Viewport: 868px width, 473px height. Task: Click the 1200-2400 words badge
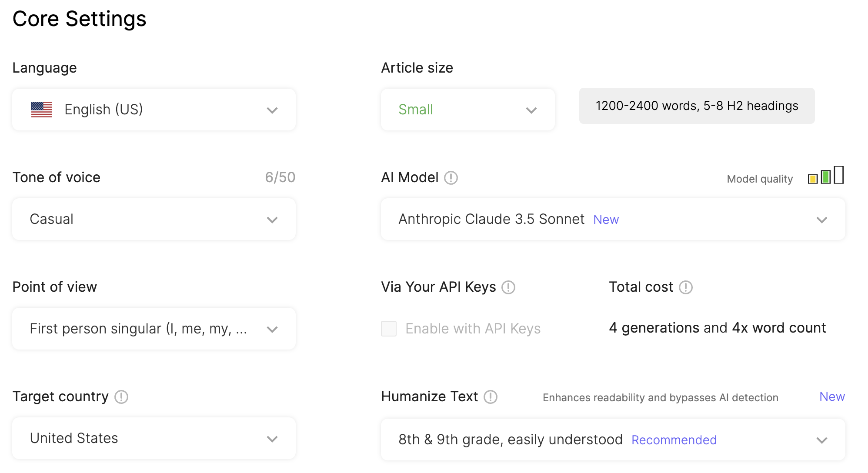(696, 106)
